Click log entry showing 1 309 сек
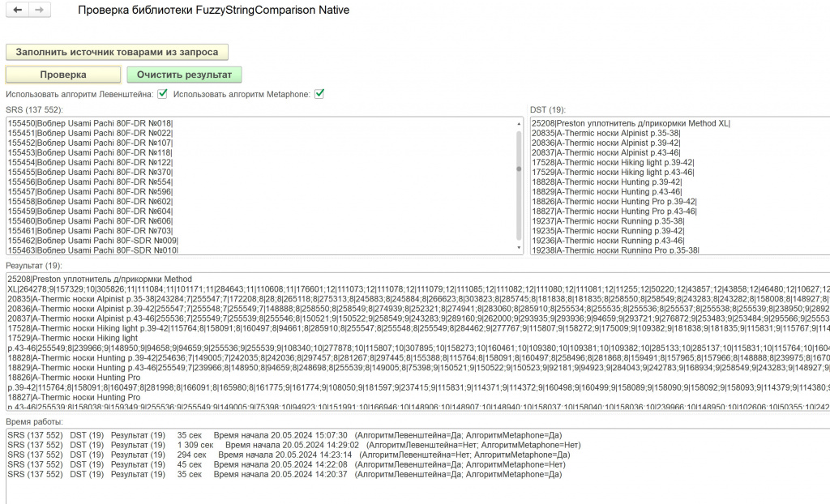The height and width of the screenshot is (504, 830). [x=284, y=445]
